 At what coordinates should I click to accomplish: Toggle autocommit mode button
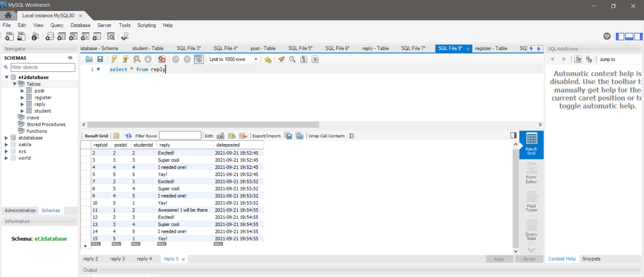199,59
